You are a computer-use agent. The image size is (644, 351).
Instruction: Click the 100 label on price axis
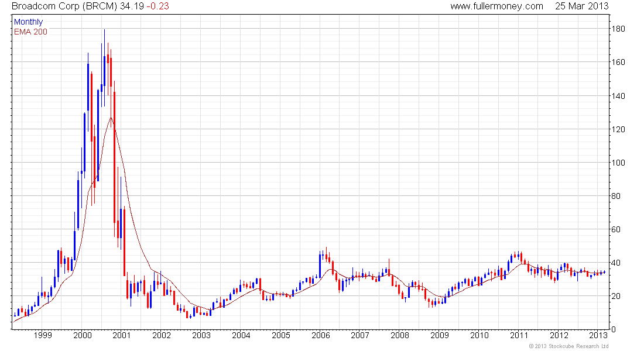[x=618, y=163]
